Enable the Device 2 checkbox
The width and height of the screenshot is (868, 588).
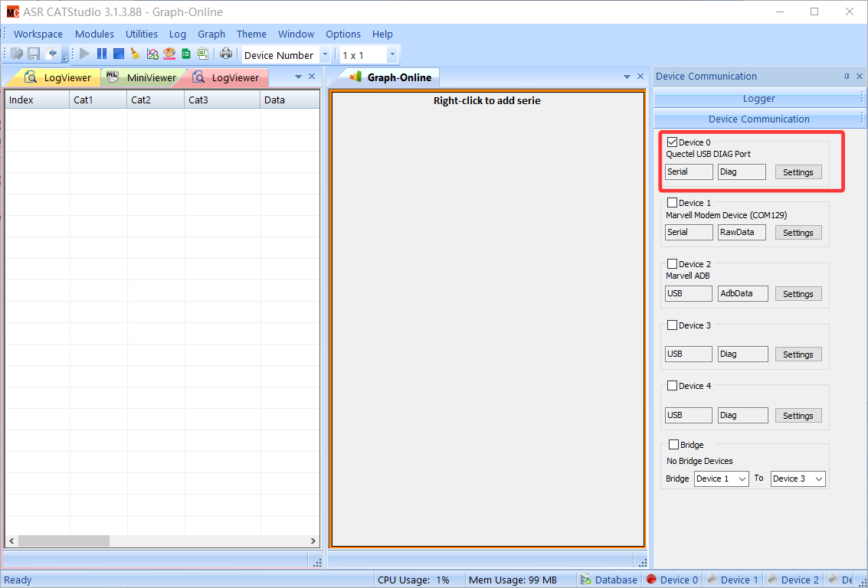pos(672,264)
